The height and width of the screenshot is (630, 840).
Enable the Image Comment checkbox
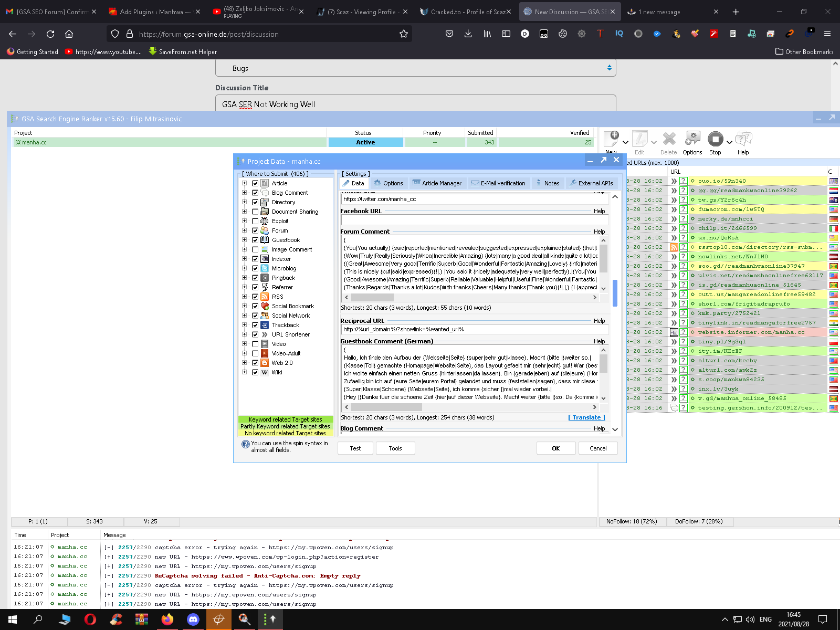coord(255,249)
